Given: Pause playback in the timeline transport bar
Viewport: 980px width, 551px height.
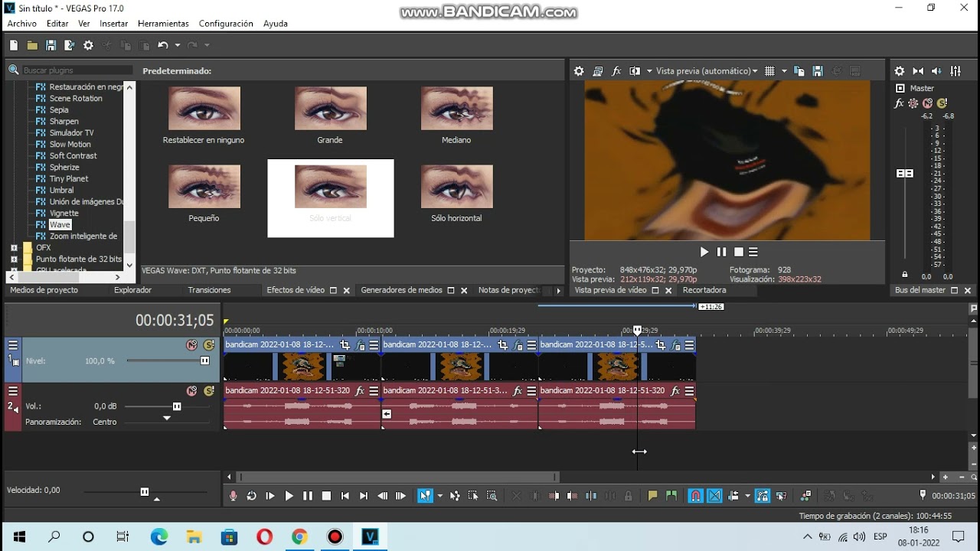Looking at the screenshot, I should (x=308, y=496).
